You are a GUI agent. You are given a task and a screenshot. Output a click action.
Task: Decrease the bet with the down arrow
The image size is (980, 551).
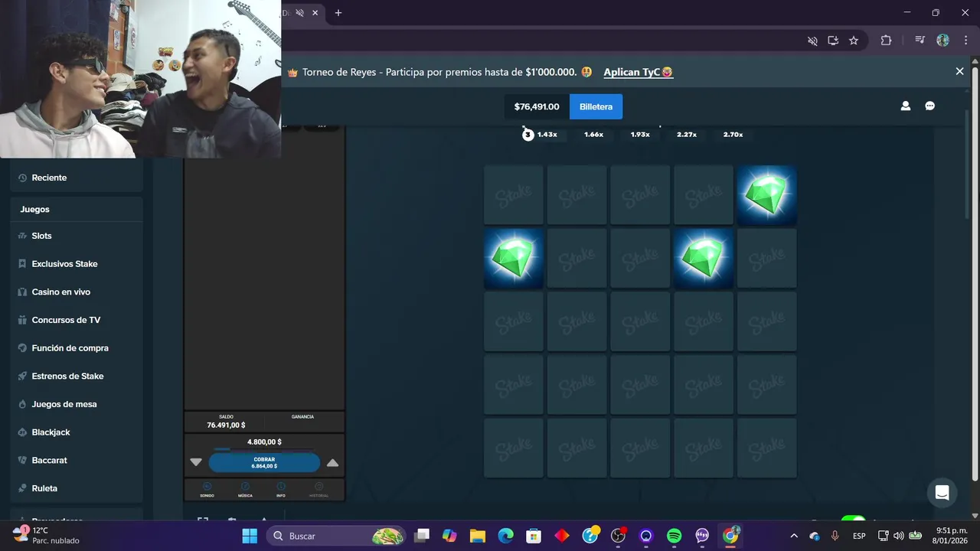click(196, 462)
